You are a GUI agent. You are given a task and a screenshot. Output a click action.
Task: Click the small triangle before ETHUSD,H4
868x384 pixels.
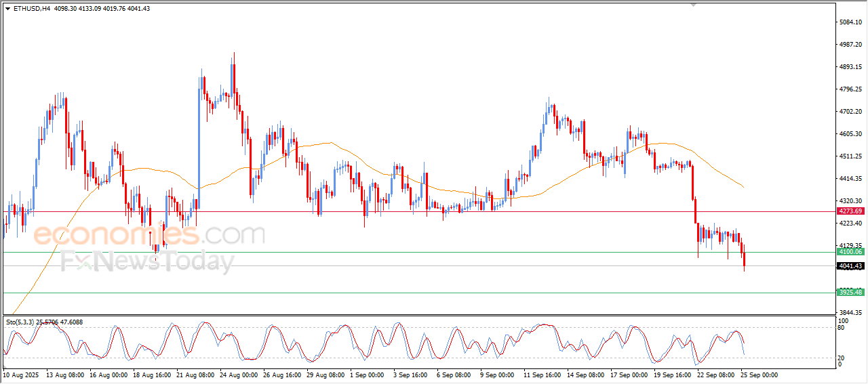(7, 9)
